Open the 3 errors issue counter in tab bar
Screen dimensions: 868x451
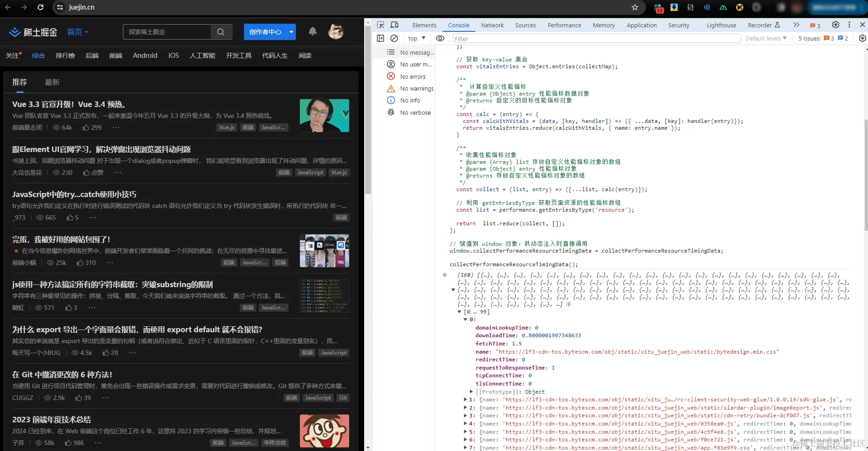tap(815, 25)
